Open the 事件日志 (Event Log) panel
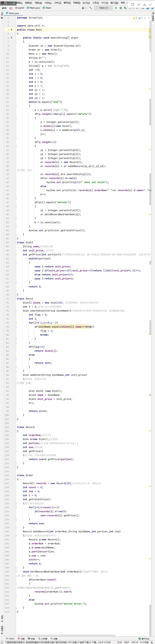The height and width of the screenshot is (644, 155). (x=144, y=639)
